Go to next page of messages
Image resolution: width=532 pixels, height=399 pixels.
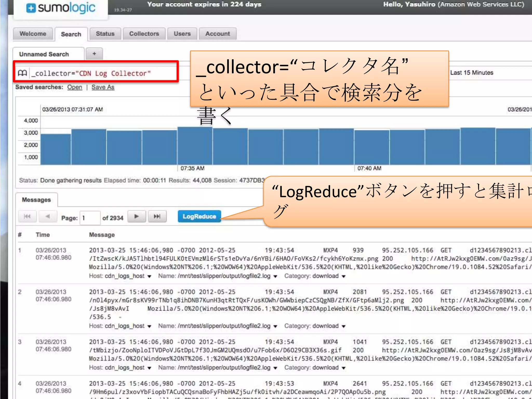pos(136,216)
